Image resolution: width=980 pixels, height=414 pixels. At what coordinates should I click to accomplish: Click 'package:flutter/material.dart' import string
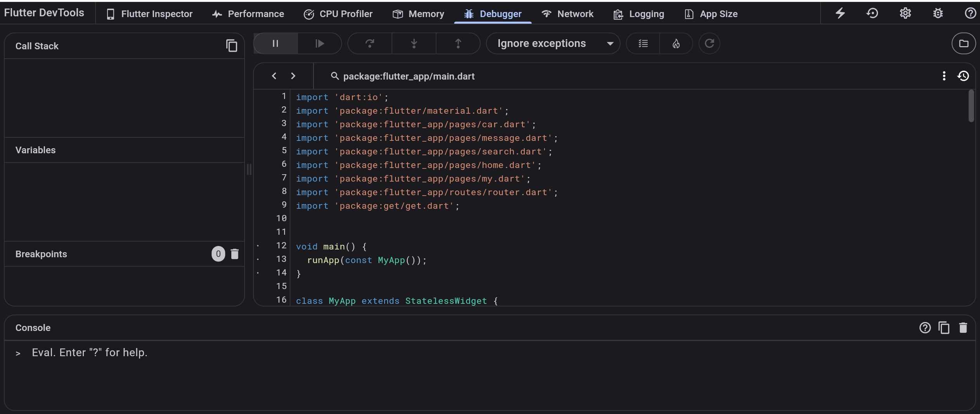coord(419,111)
